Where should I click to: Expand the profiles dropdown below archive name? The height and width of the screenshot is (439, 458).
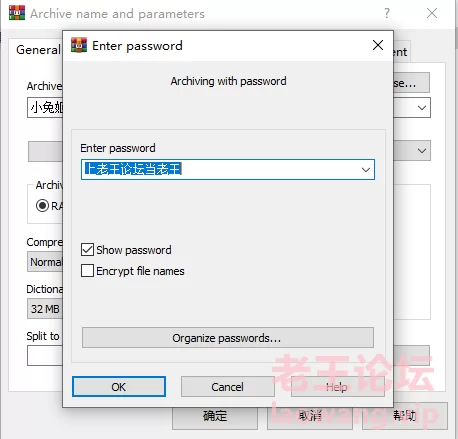click(422, 151)
